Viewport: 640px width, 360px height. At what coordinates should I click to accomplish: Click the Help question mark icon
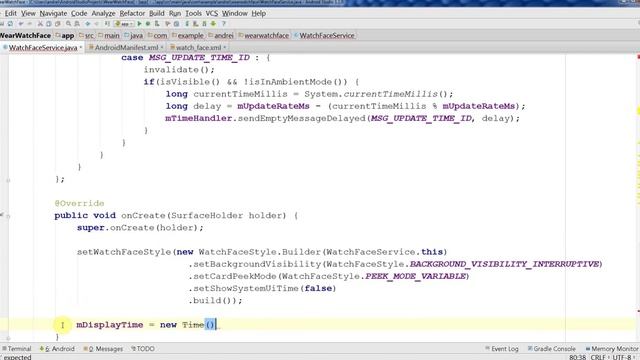(224, 24)
